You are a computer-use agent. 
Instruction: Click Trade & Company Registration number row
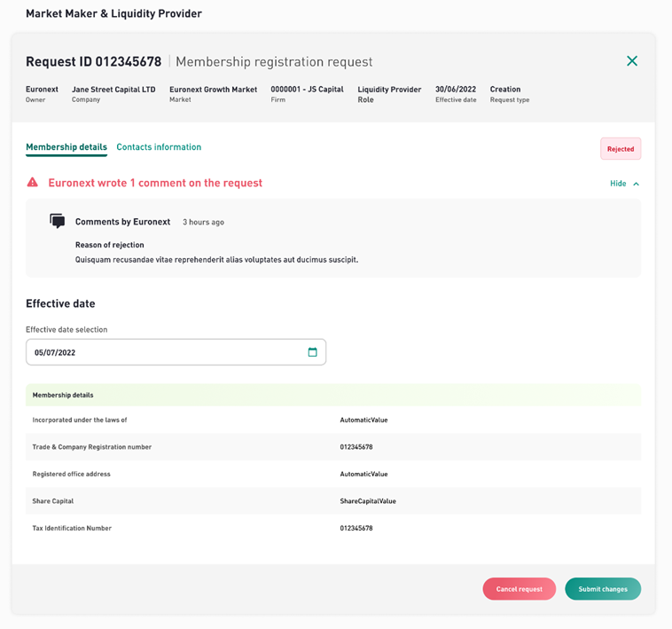[x=332, y=447]
